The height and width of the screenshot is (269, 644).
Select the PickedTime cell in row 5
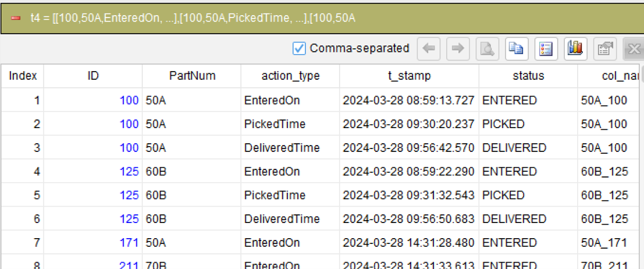coord(290,195)
